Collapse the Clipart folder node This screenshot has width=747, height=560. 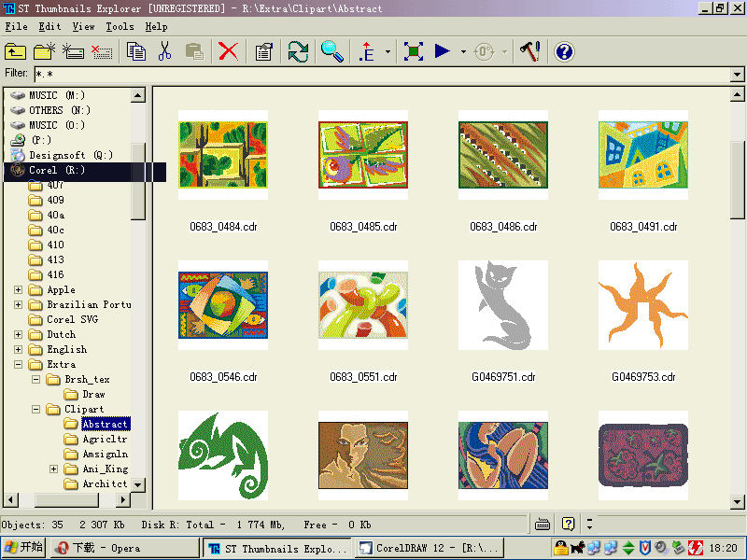point(35,409)
